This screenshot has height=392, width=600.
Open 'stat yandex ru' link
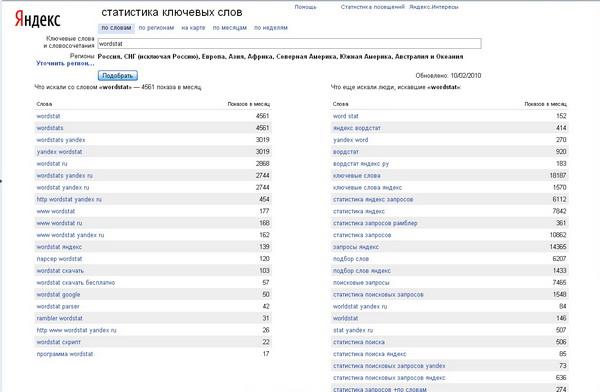pos(353,330)
